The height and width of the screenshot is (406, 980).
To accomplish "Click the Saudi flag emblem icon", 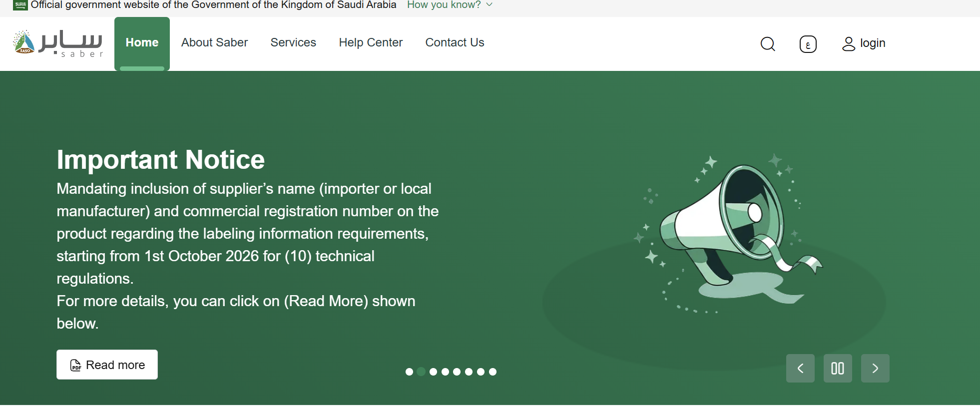I will coord(20,5).
